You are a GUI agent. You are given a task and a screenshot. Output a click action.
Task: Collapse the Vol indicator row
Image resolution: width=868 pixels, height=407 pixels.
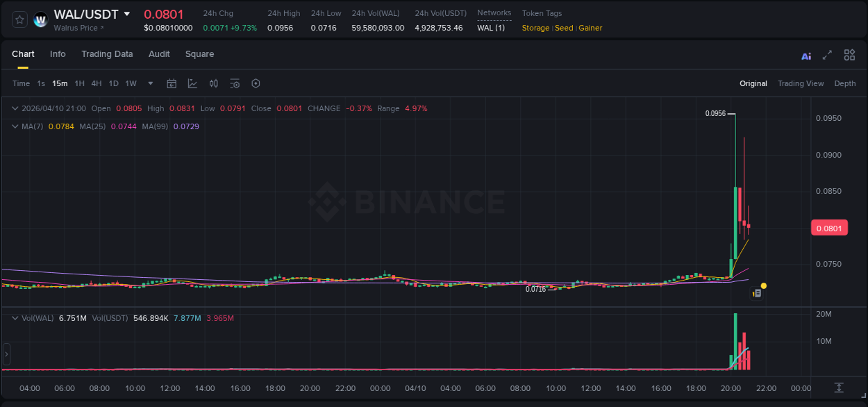pos(14,317)
